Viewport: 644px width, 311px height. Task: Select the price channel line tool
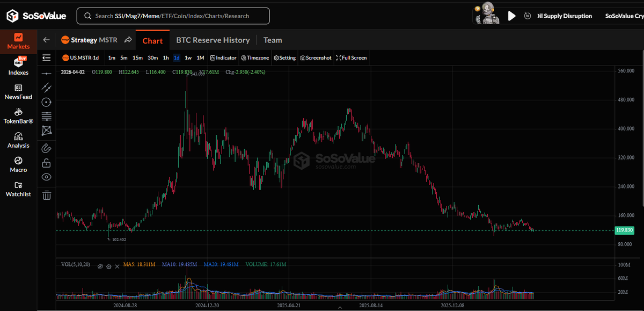[47, 88]
